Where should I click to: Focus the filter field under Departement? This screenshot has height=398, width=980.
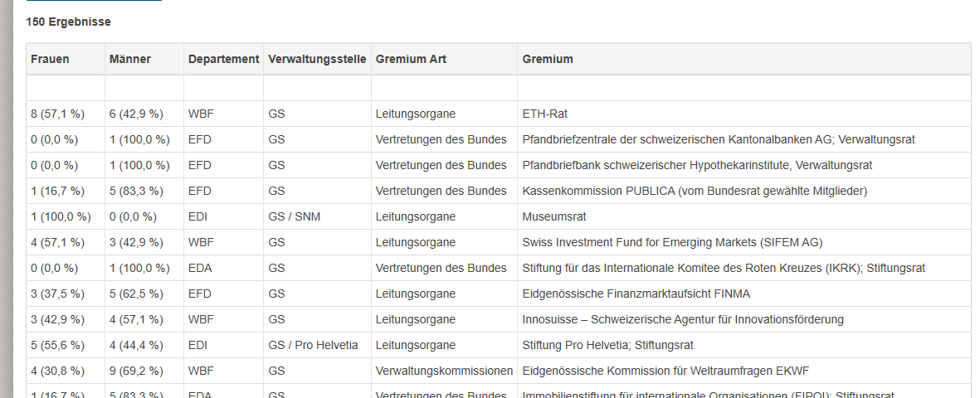223,89
